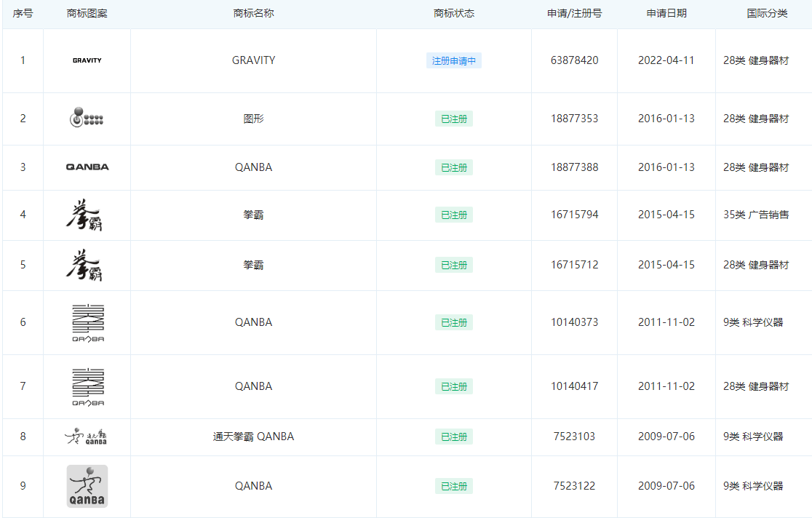Click the date 2015-04-15 in row 5

pyautogui.click(x=666, y=265)
